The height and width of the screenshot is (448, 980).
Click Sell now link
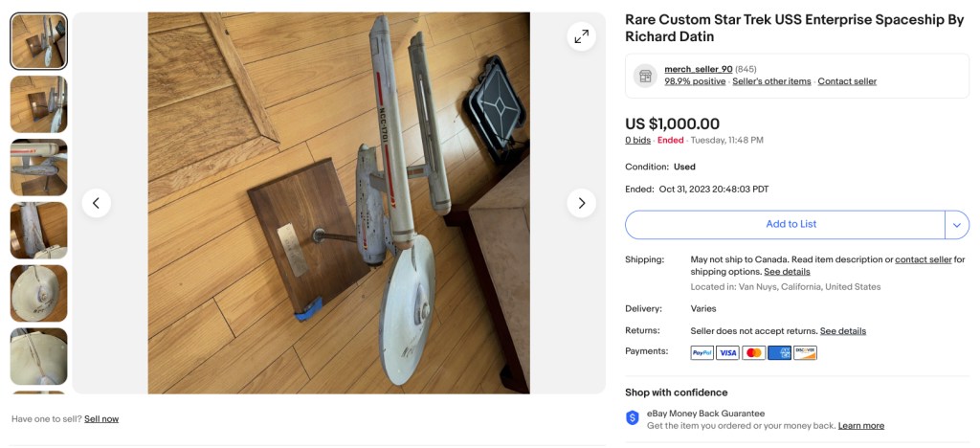click(x=101, y=419)
